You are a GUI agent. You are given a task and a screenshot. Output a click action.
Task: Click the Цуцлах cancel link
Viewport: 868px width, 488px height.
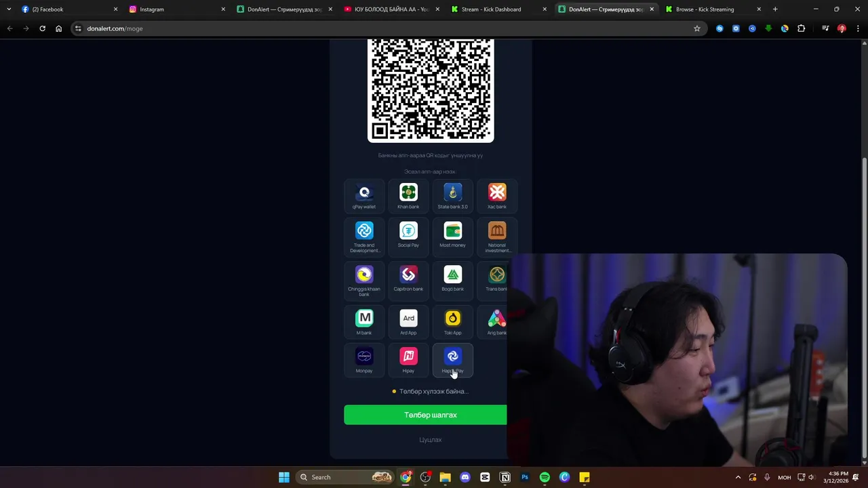click(x=430, y=440)
